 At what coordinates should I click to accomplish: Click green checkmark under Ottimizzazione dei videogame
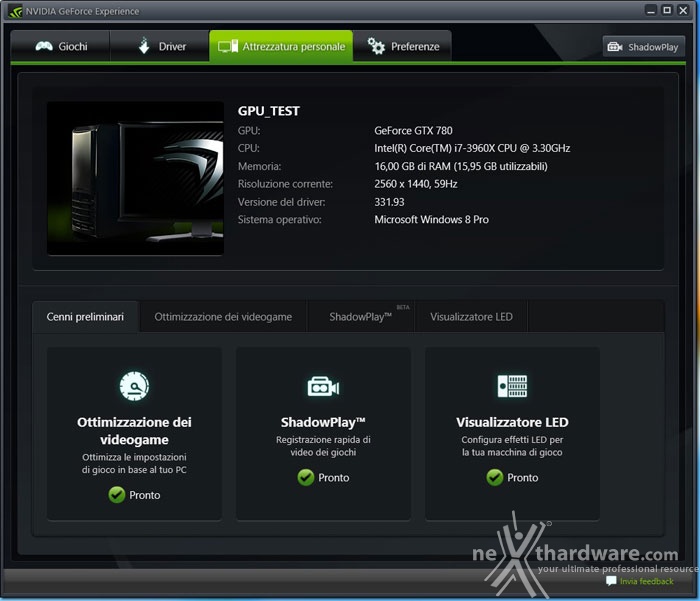click(x=117, y=495)
